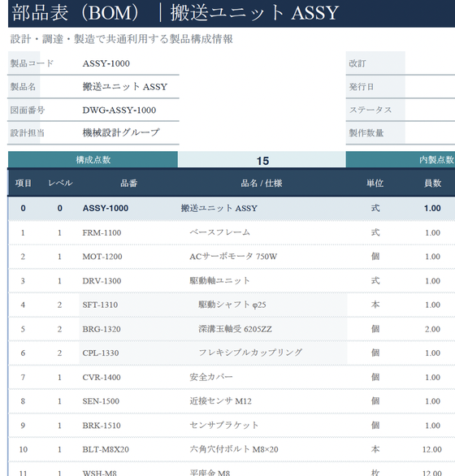Click the 内製点数 summary header
Screen dimensions: 455x476
pyautogui.click(x=437, y=160)
